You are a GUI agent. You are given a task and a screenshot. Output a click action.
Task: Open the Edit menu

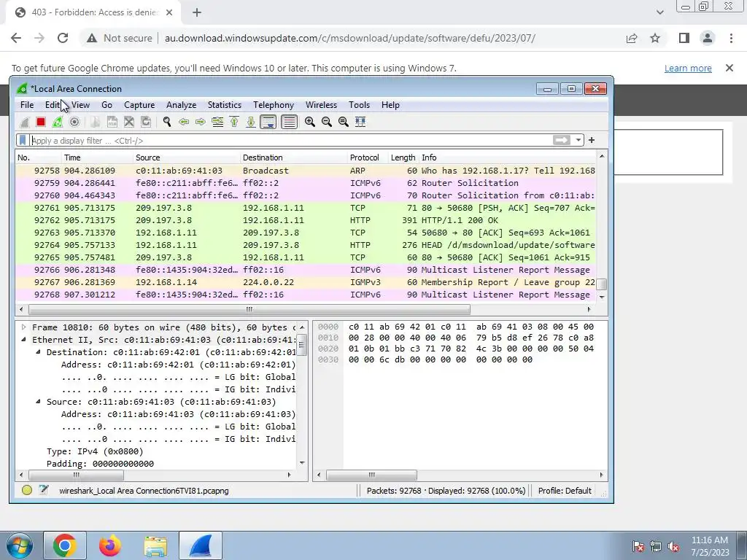click(x=53, y=105)
